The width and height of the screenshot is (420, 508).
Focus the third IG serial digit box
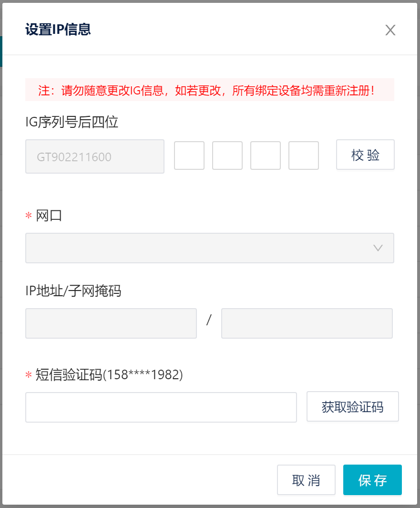coord(266,156)
